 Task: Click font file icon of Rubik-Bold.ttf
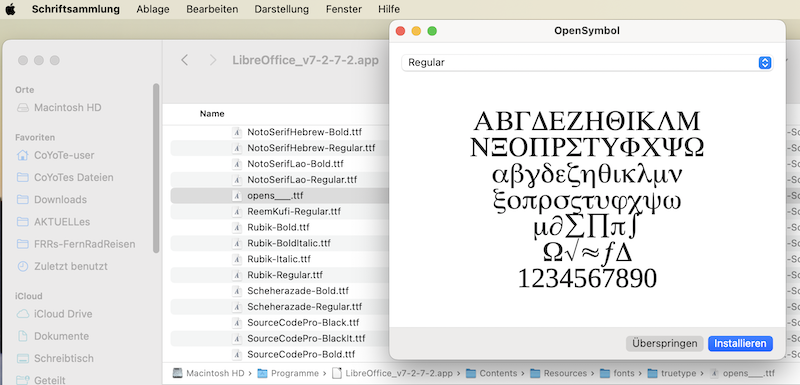tap(237, 227)
